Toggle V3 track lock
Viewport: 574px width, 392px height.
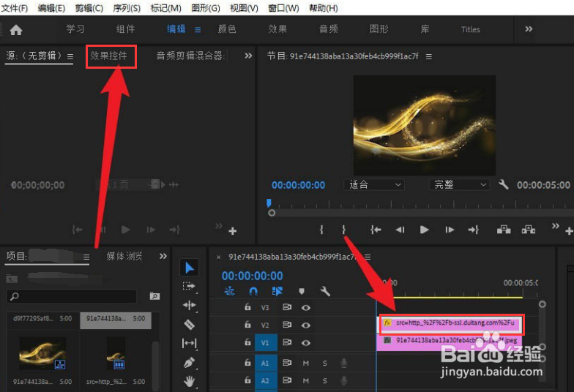click(247, 307)
